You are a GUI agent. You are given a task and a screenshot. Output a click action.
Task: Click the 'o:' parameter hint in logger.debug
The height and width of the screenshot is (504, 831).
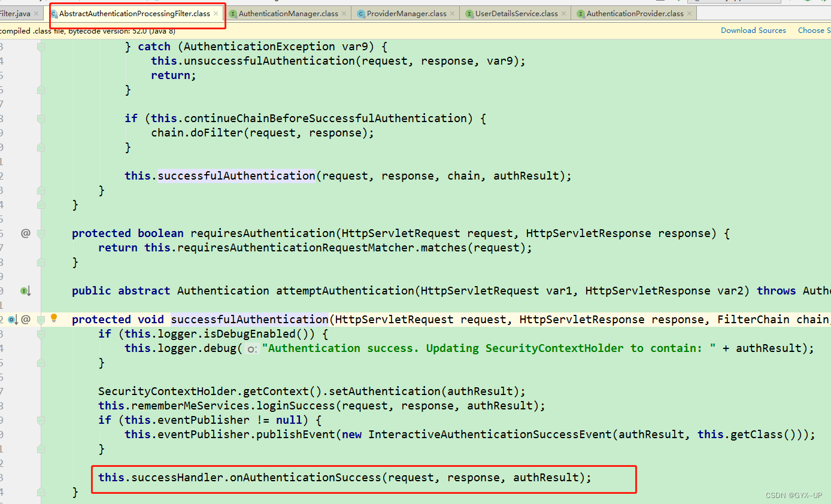252,349
